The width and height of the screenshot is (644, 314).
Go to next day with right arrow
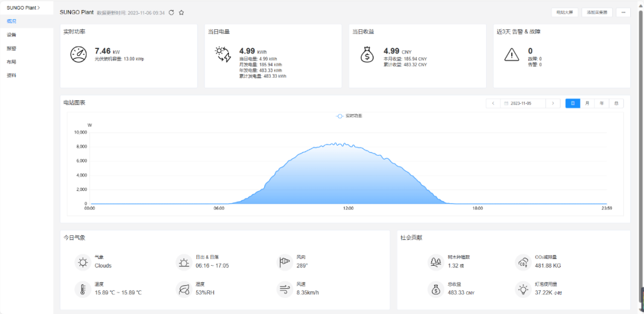(x=553, y=103)
